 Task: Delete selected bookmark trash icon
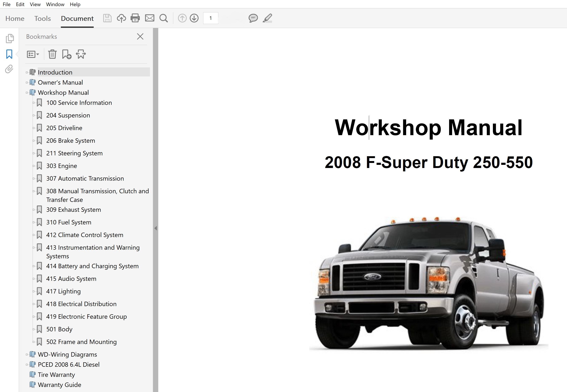(52, 54)
